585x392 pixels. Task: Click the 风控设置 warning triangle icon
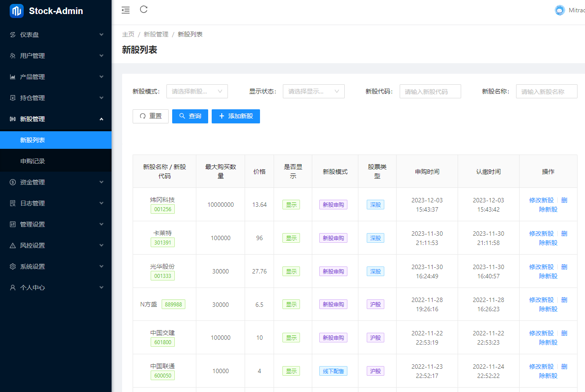[x=13, y=245]
